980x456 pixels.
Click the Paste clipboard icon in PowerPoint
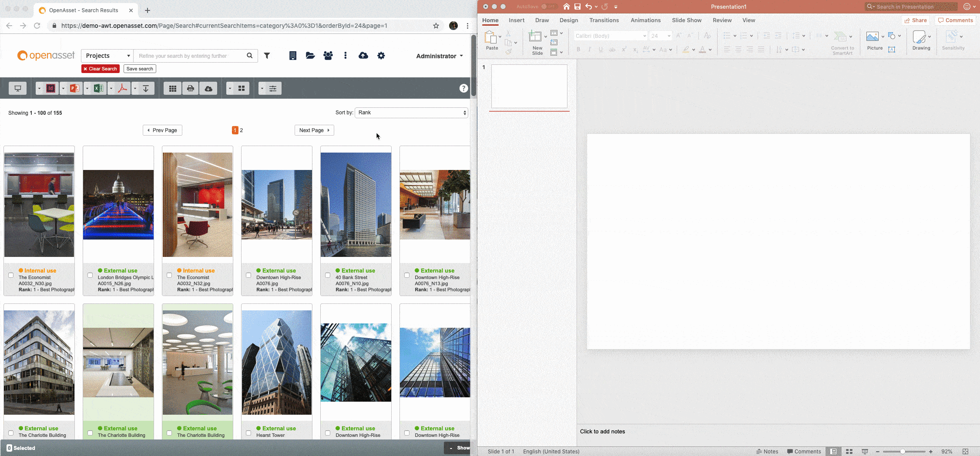491,38
